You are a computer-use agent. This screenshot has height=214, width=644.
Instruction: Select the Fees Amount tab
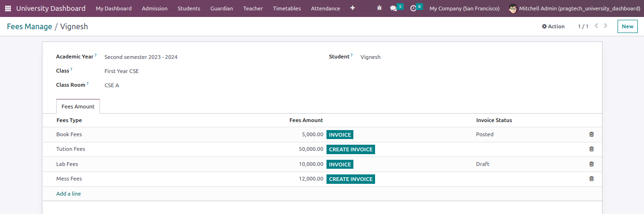[78, 107]
